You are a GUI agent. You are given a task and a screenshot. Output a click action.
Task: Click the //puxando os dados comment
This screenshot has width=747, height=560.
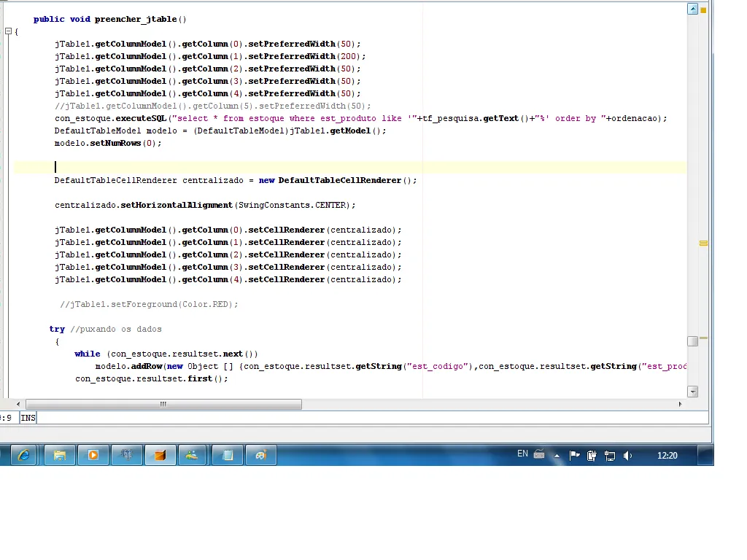click(116, 329)
